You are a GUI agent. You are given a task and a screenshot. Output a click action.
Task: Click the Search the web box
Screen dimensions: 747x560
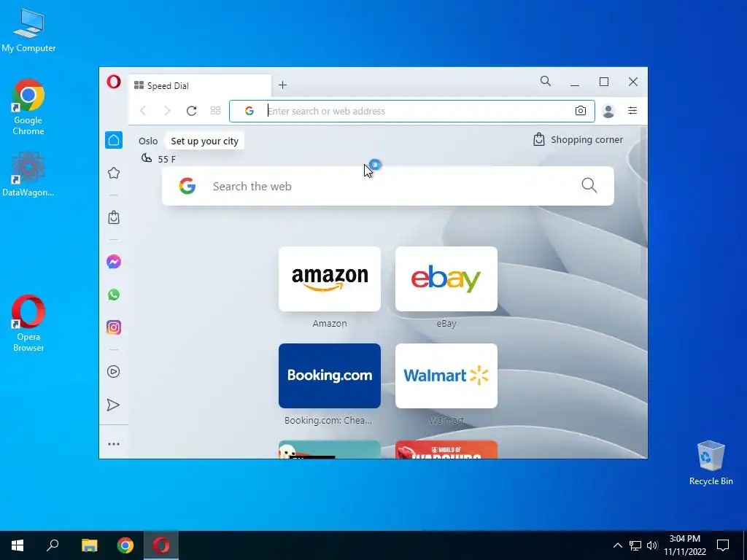click(x=388, y=186)
